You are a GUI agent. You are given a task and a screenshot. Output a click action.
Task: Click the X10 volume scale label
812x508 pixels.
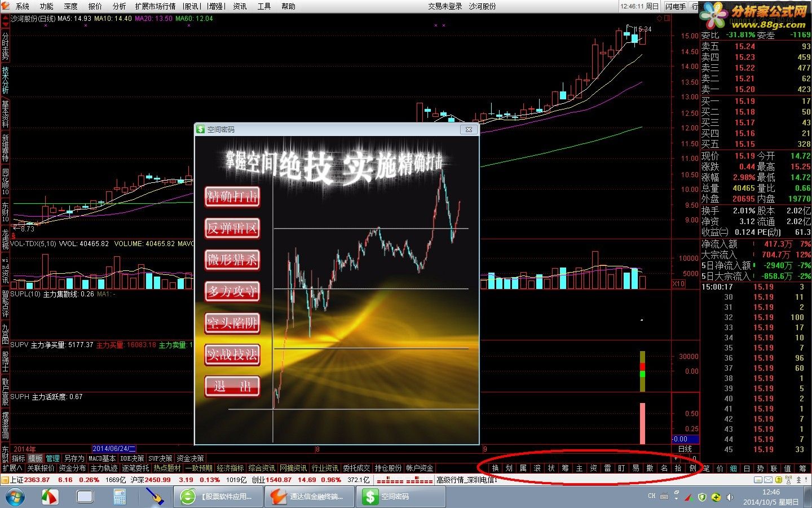pos(678,284)
